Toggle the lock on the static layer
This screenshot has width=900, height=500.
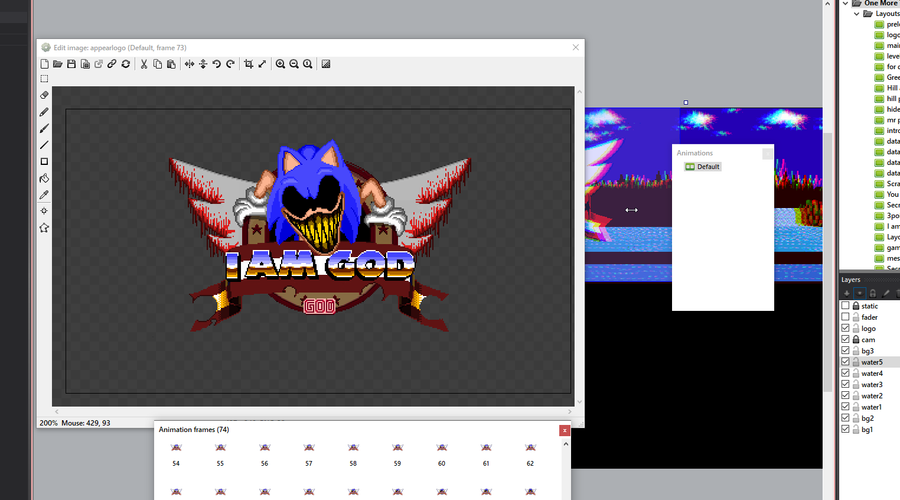[856, 306]
